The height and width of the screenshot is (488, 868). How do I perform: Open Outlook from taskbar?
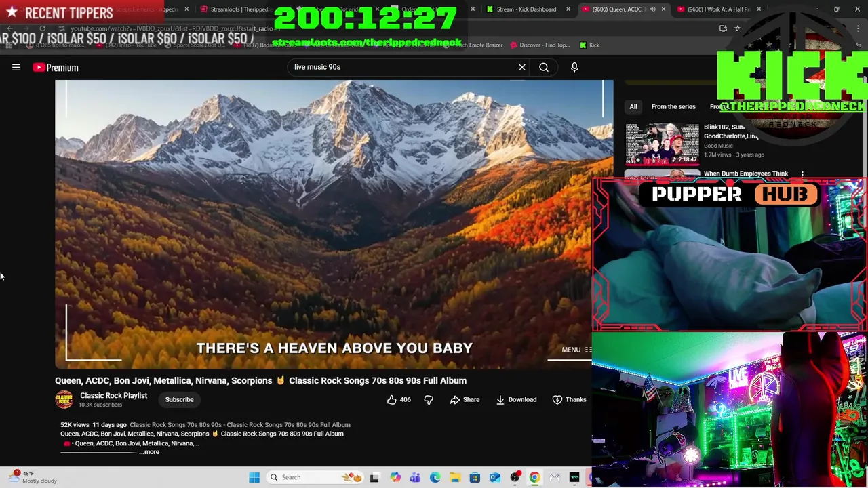click(495, 477)
